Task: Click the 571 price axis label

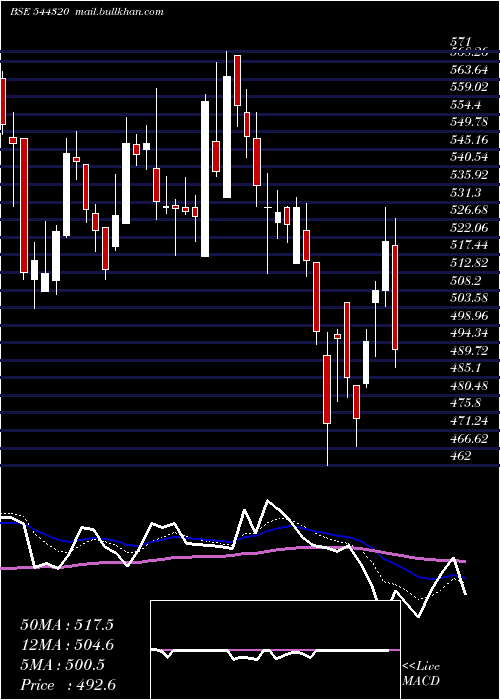Action: (460, 42)
